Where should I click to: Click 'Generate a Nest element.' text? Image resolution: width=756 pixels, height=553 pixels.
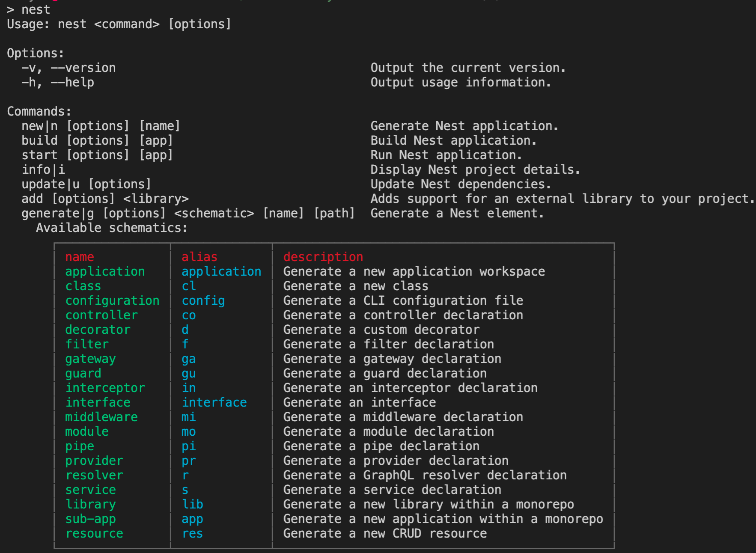coord(457,214)
